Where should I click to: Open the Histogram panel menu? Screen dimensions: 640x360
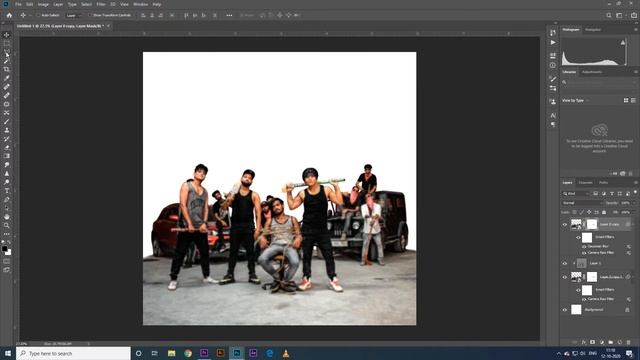pos(636,30)
